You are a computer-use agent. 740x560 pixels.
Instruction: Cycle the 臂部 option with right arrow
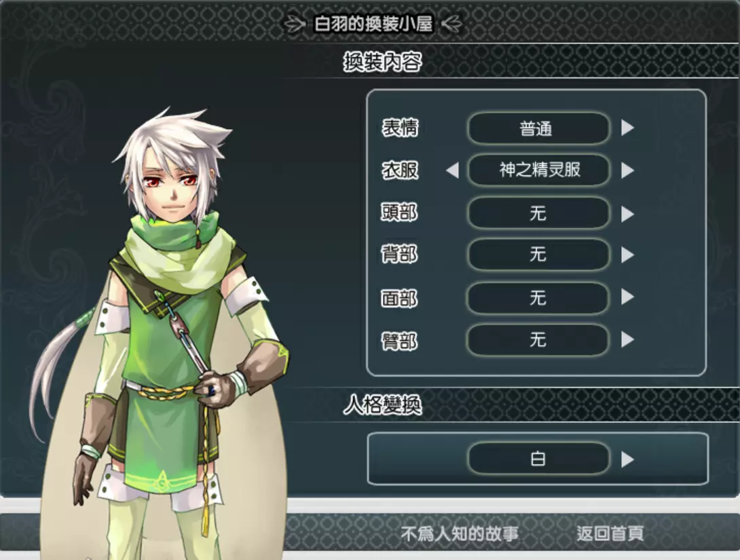pos(627,339)
